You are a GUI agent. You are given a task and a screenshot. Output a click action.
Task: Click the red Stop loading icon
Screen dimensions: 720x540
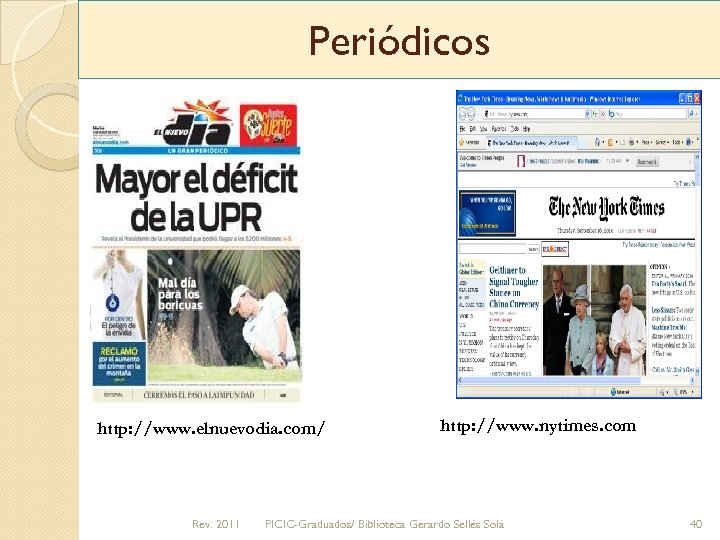[x=603, y=113]
